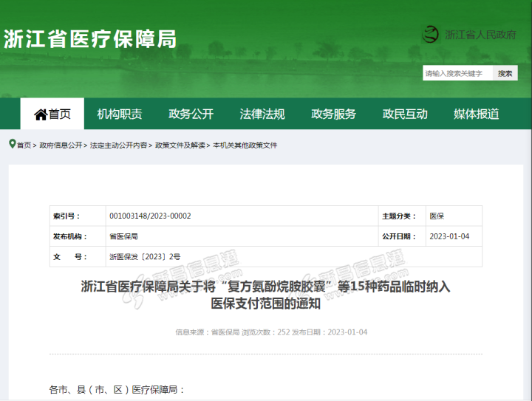Viewport: 532px width, 401px height.
Task: Select the 首页 navigation tab
Action: 60,114
